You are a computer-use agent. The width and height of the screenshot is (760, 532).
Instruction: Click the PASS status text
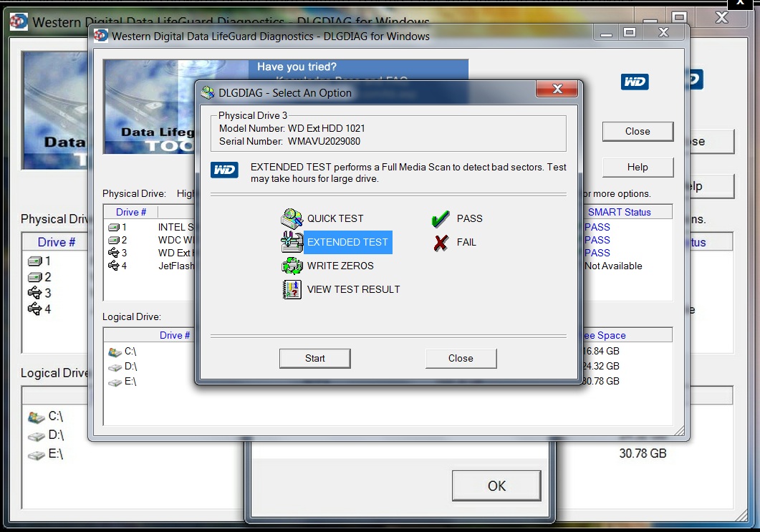coord(469,218)
